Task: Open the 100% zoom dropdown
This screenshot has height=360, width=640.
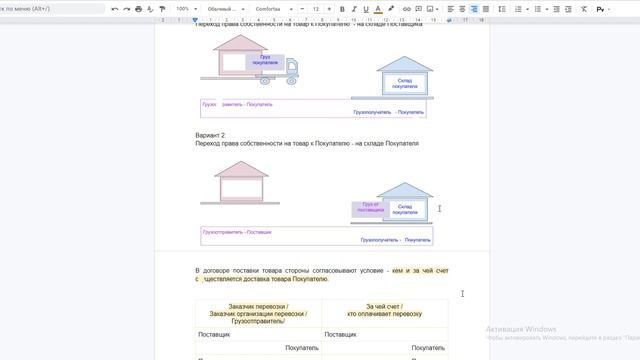Action: coord(187,9)
